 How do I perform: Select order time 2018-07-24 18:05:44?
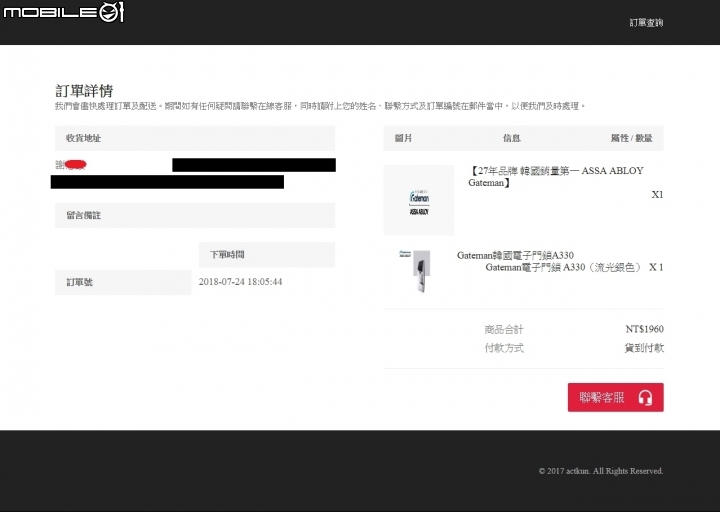pos(240,282)
